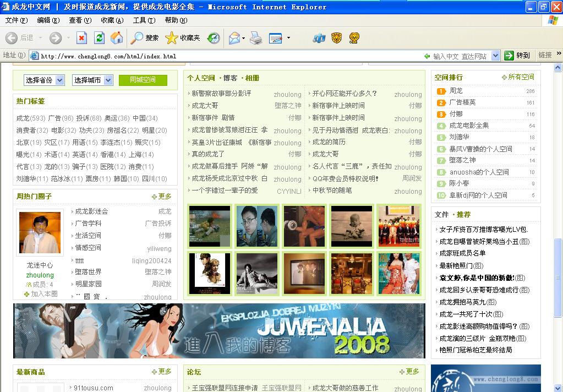The image size is (563, 392).
Task: Open article 开心网还能开心多久?
Action: pos(345,94)
